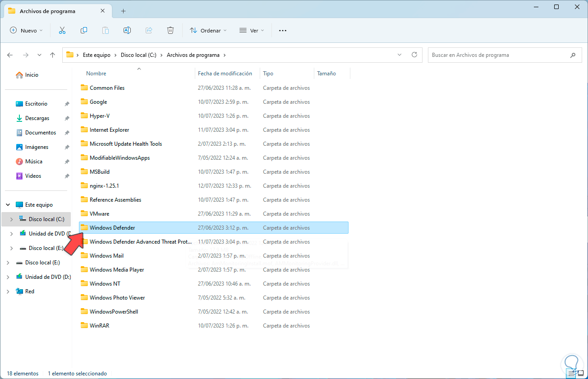
Task: Collapse the Este equipo tree node
Action: point(8,205)
